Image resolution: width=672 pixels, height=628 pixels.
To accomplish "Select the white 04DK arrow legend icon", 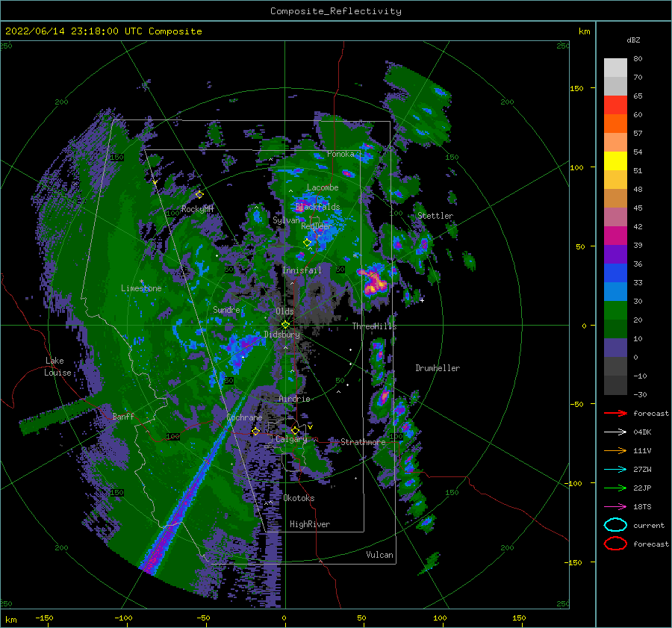I will click(615, 432).
